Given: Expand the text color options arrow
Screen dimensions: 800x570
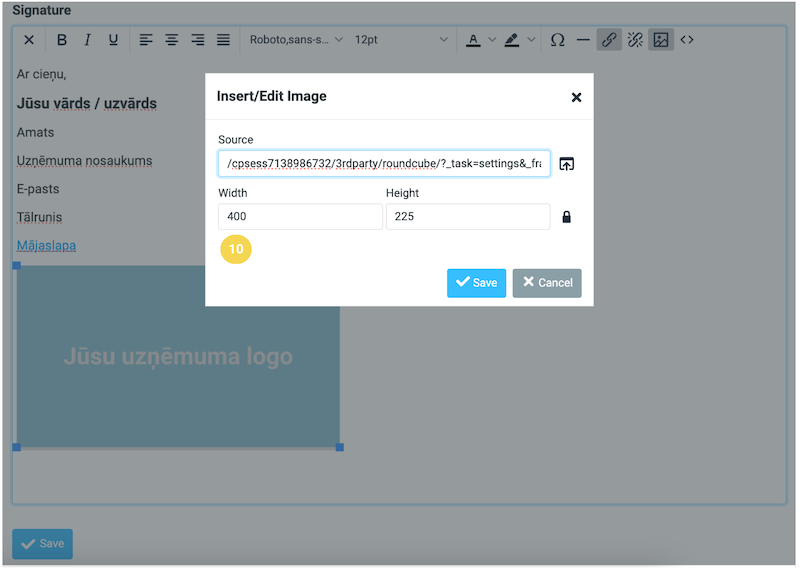Looking at the screenshot, I should coord(491,40).
